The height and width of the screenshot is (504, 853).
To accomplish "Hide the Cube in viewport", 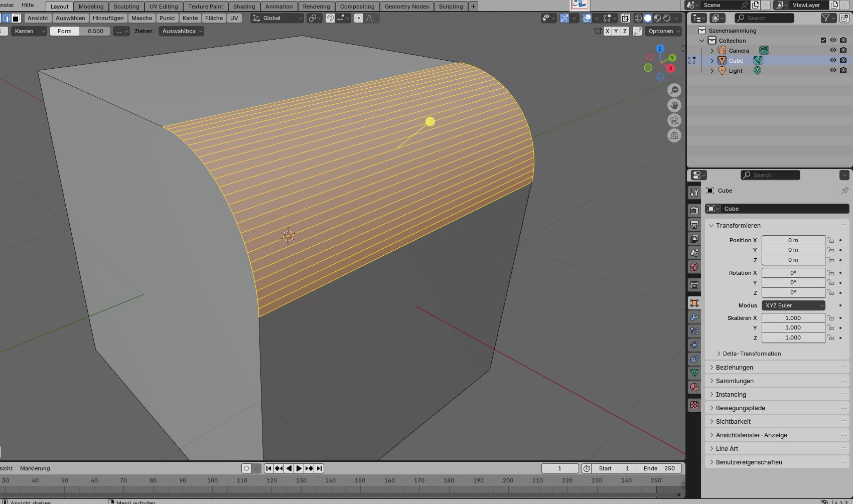I will [833, 60].
